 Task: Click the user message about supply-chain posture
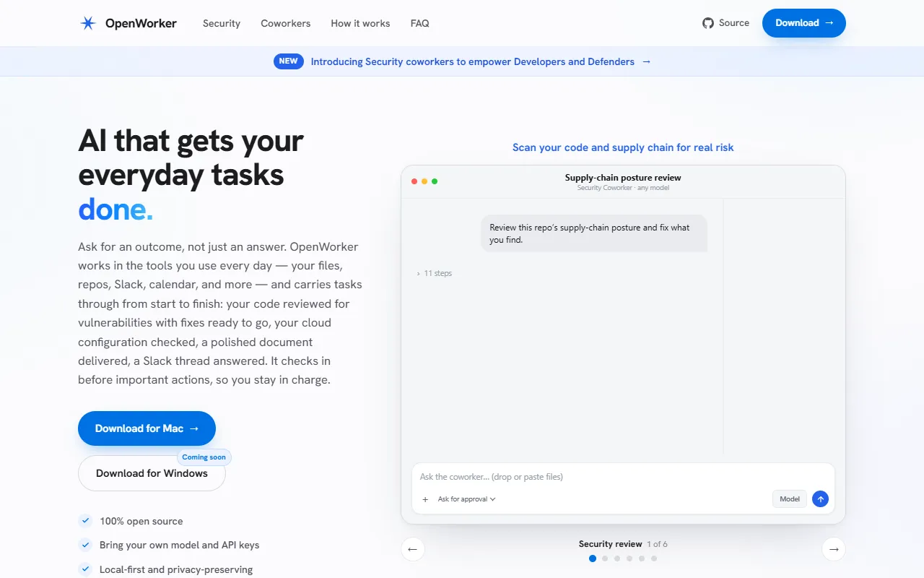(594, 233)
